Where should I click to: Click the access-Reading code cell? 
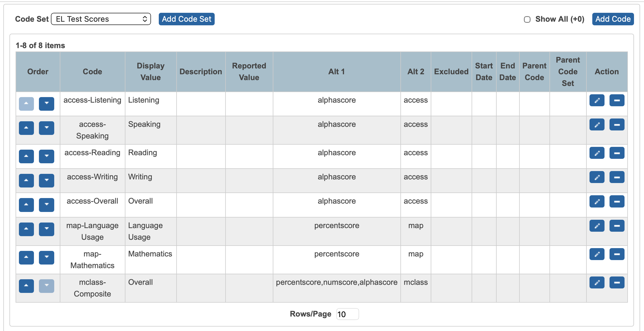point(92,156)
